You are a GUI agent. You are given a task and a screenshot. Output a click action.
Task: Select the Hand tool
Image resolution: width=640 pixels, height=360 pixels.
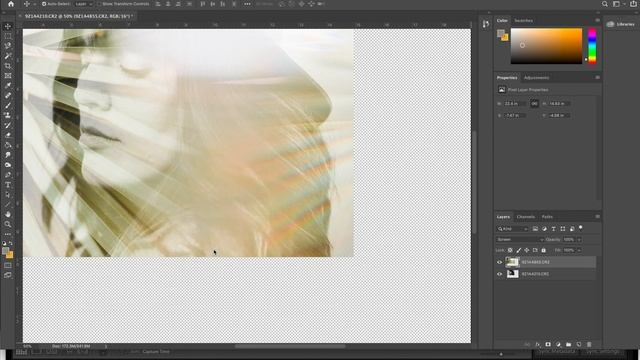(x=8, y=214)
